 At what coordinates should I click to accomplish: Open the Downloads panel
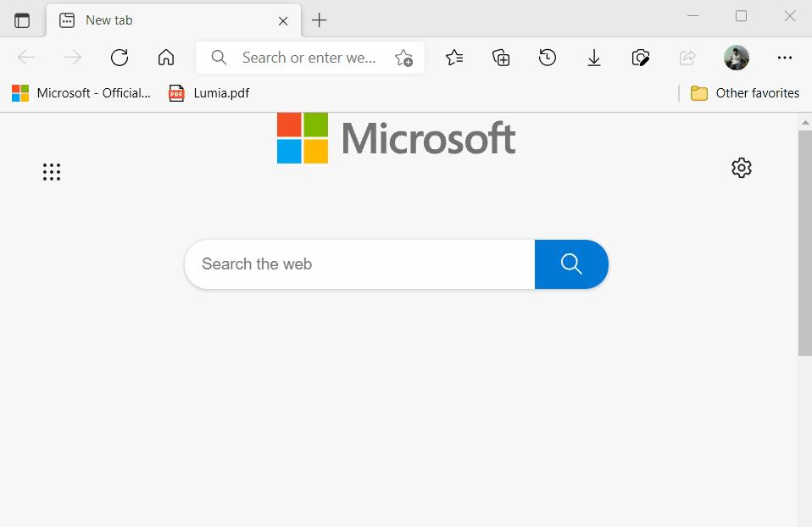(x=594, y=58)
